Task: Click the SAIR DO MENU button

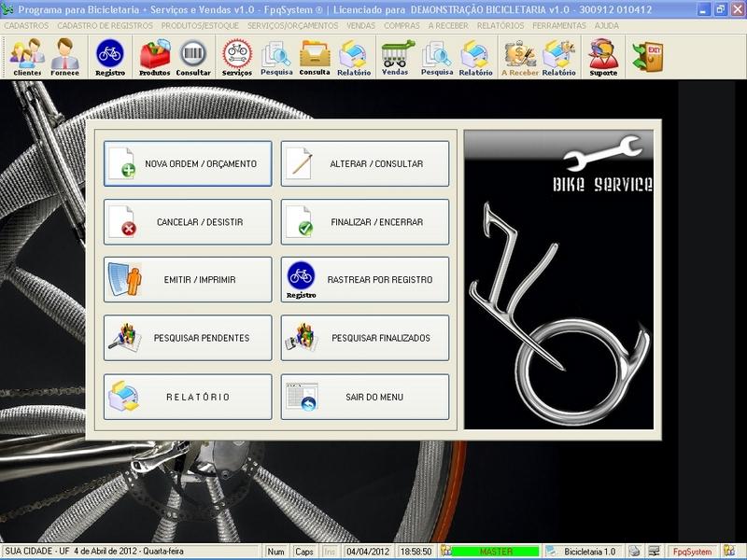Action: click(365, 397)
